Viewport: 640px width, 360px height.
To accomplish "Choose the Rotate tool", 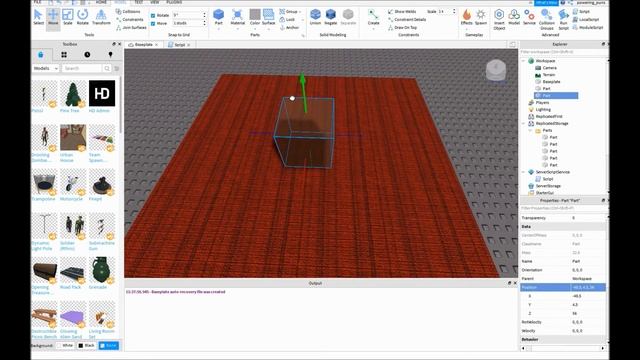I will (82, 17).
